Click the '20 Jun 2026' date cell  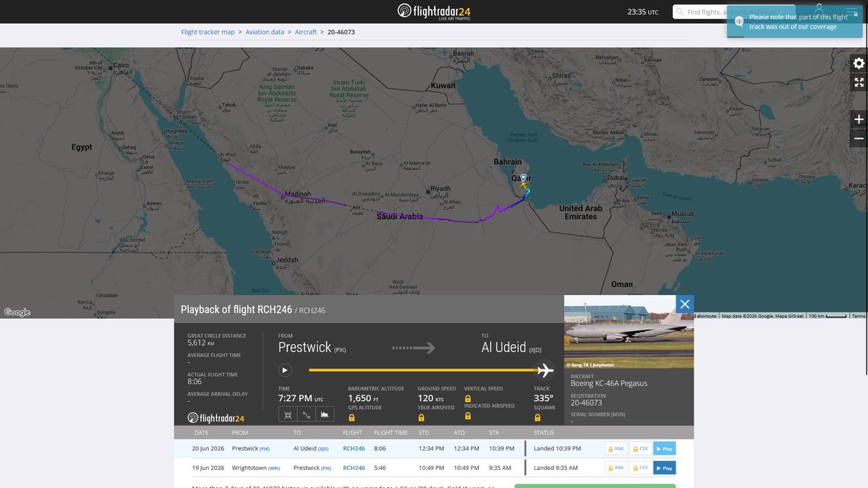point(208,448)
